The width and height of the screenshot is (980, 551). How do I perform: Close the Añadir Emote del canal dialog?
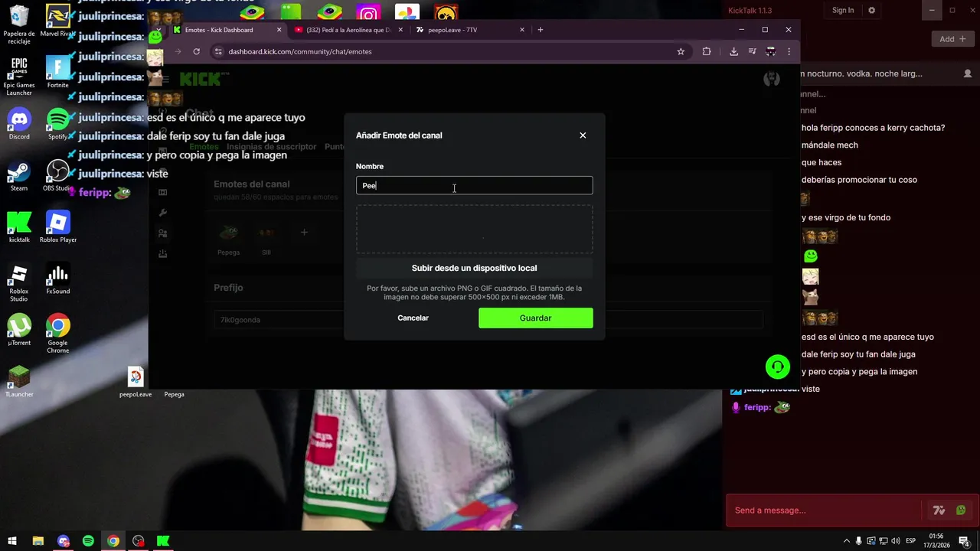(x=583, y=135)
